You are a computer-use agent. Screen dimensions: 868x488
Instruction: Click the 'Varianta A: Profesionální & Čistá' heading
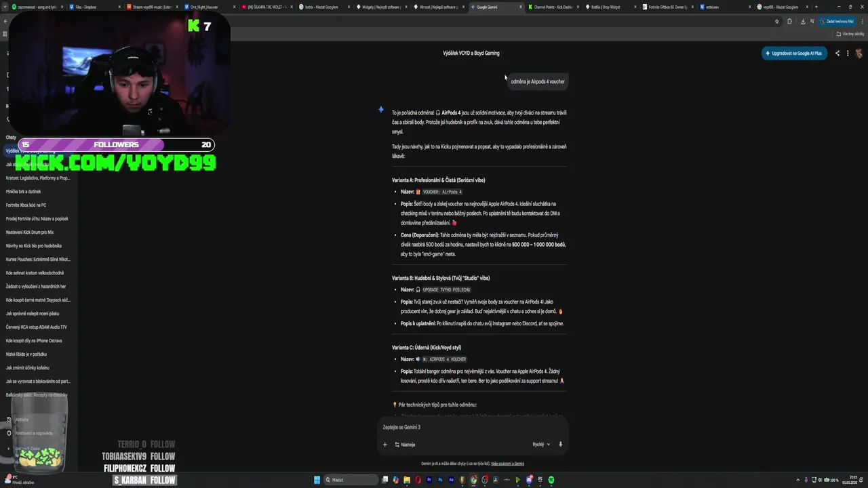pos(438,180)
